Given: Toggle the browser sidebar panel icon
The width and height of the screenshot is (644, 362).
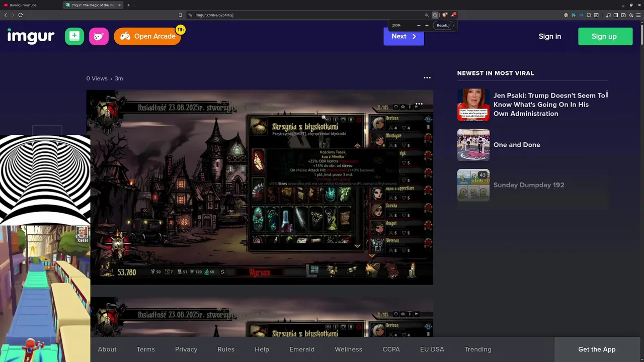Looking at the screenshot, I should [x=615, y=15].
